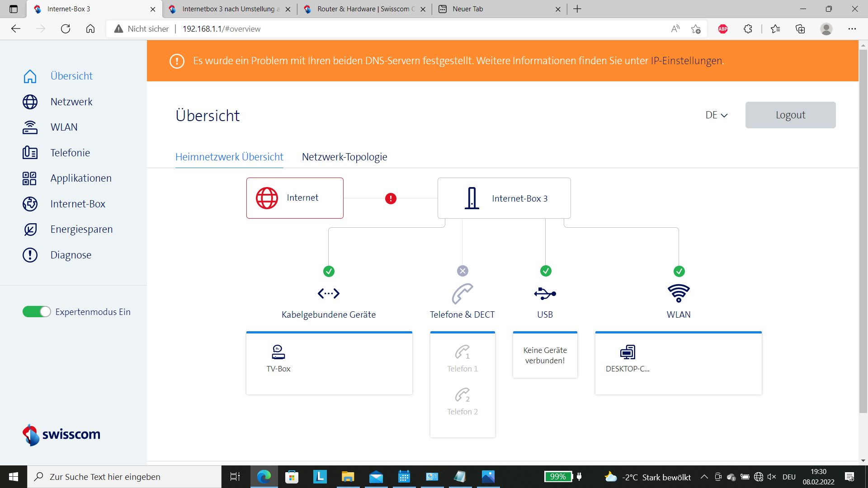
Task: Click the 99% battery indicator in the taskbar
Action: (x=559, y=477)
